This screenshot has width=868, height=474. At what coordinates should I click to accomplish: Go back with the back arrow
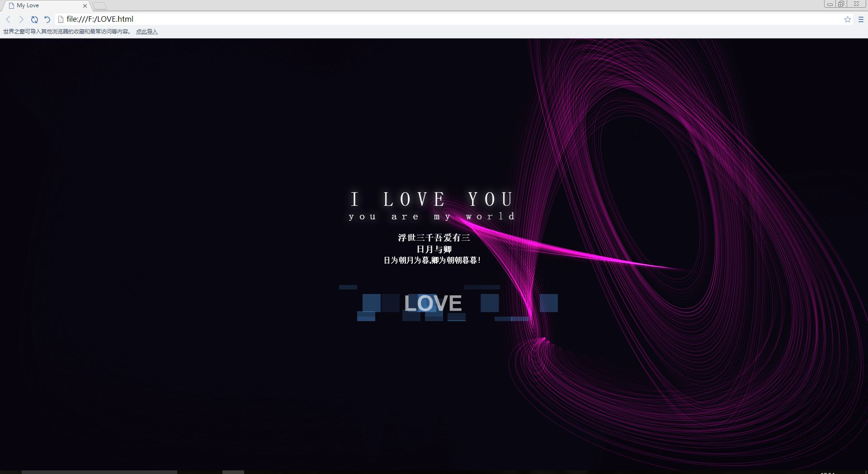[x=8, y=19]
